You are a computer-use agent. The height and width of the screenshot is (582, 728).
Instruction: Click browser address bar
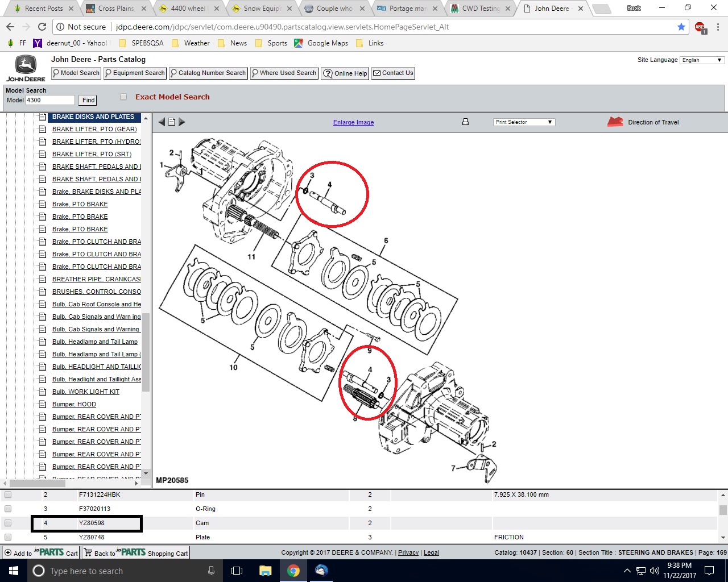click(364, 27)
